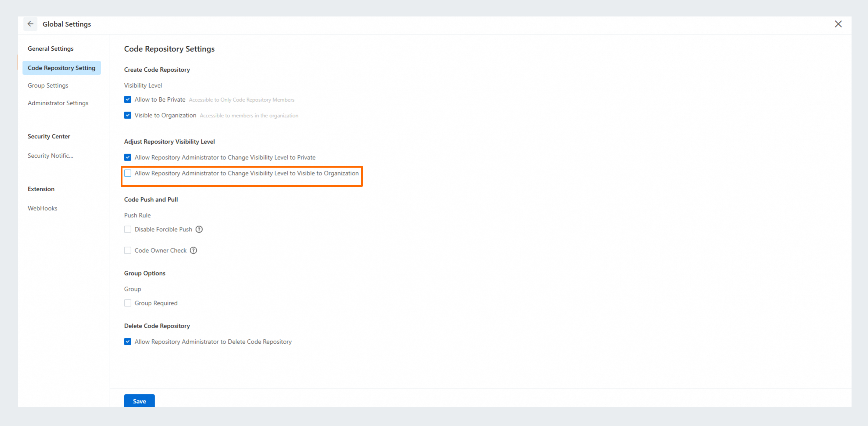Click Security Center heading in sidebar
The image size is (868, 426).
click(x=49, y=136)
